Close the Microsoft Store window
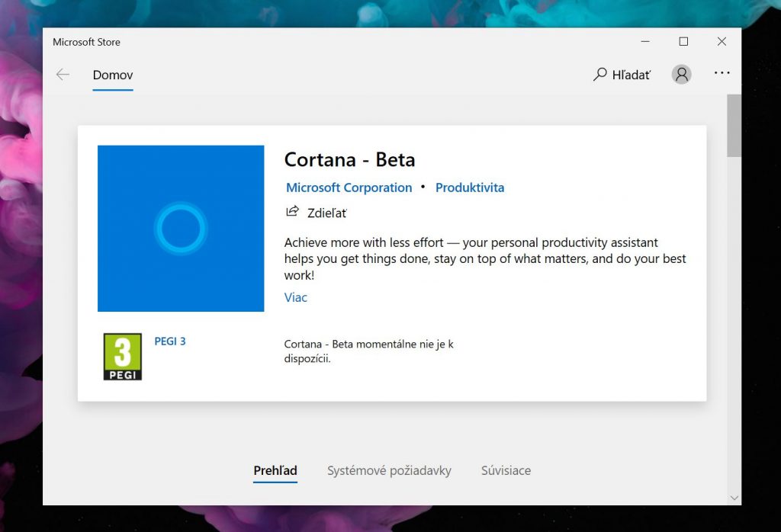 [722, 42]
